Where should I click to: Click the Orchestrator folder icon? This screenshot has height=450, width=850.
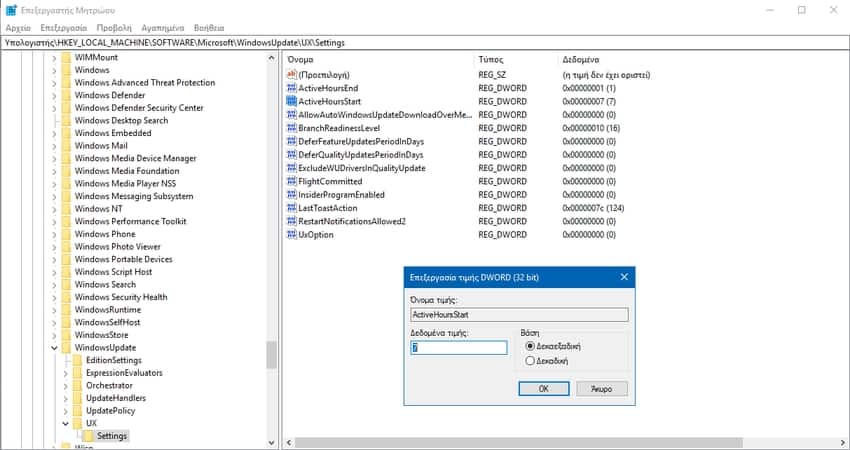coord(78,385)
